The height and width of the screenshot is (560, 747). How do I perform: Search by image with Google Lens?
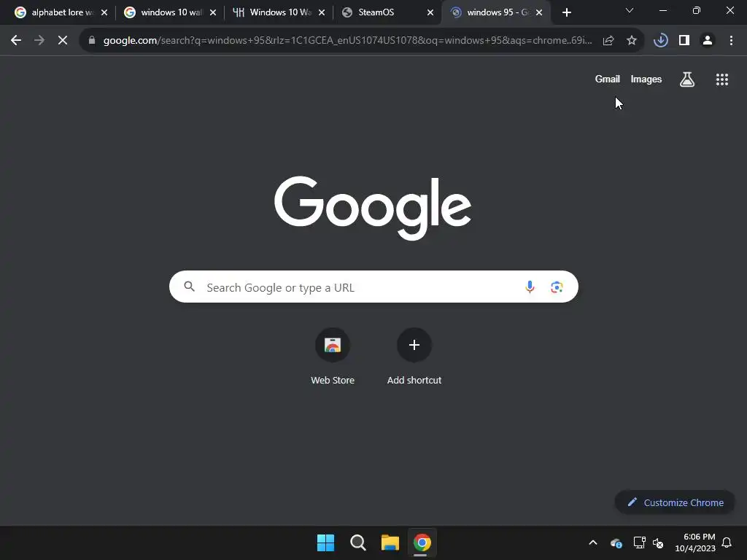tap(557, 287)
